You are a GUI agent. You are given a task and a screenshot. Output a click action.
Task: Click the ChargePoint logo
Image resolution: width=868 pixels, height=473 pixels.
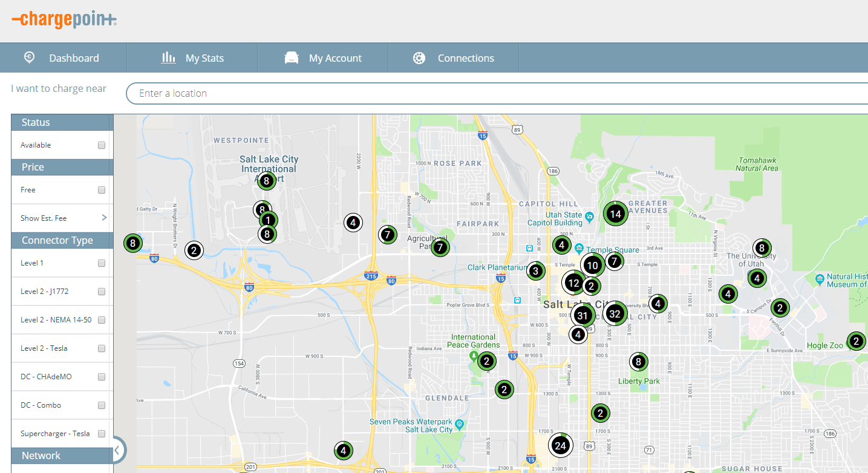64,20
